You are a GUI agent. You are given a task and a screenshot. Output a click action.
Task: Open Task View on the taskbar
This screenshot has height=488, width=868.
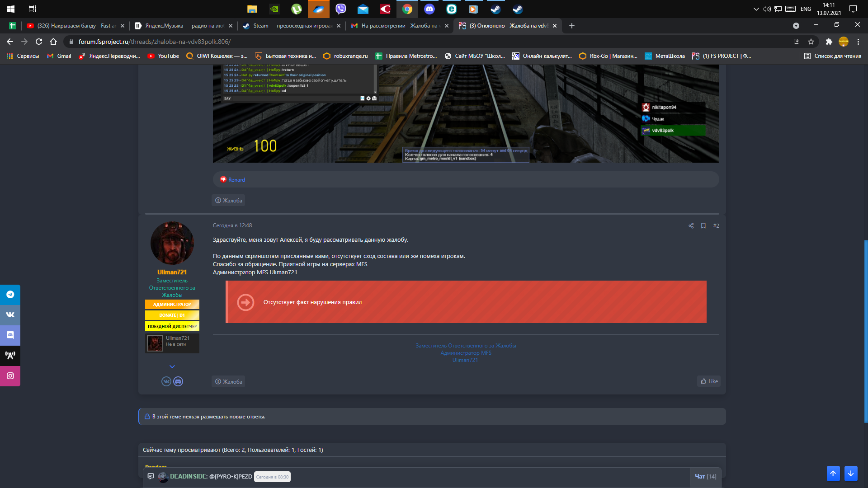pyautogui.click(x=33, y=9)
